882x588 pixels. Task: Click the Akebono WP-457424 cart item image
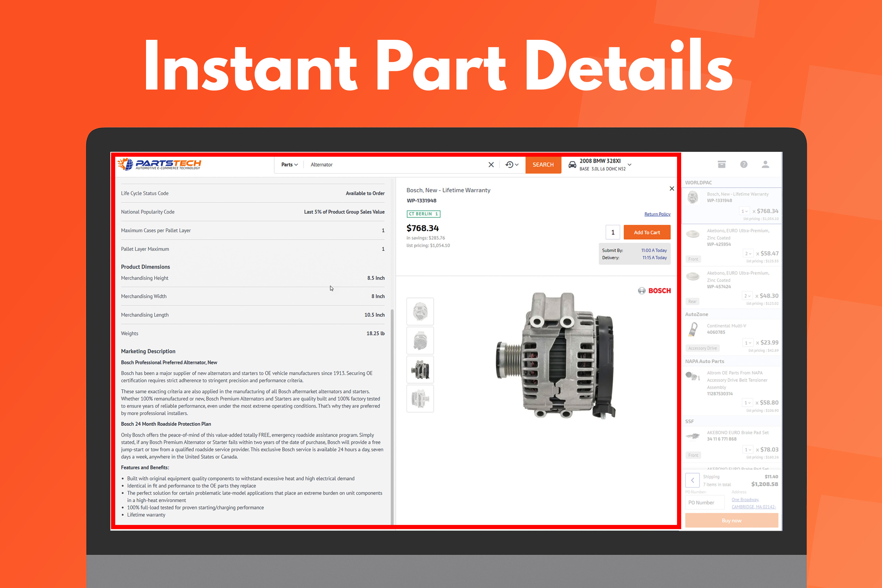click(693, 276)
